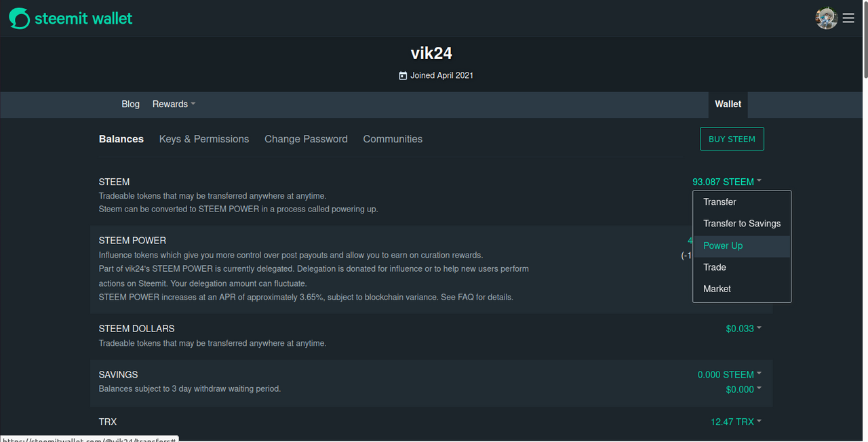Viewport: 868px width, 442px height.
Task: Open Keys & Permissions tab
Action: (204, 139)
